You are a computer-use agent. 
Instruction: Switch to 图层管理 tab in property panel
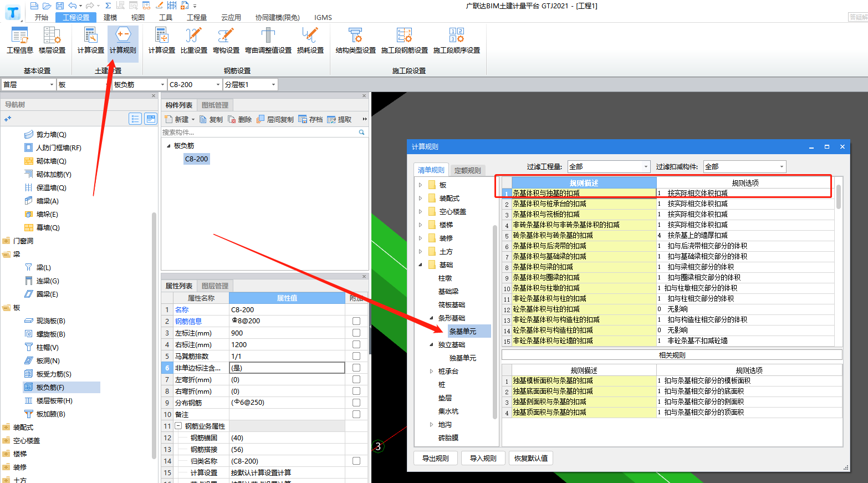point(215,286)
